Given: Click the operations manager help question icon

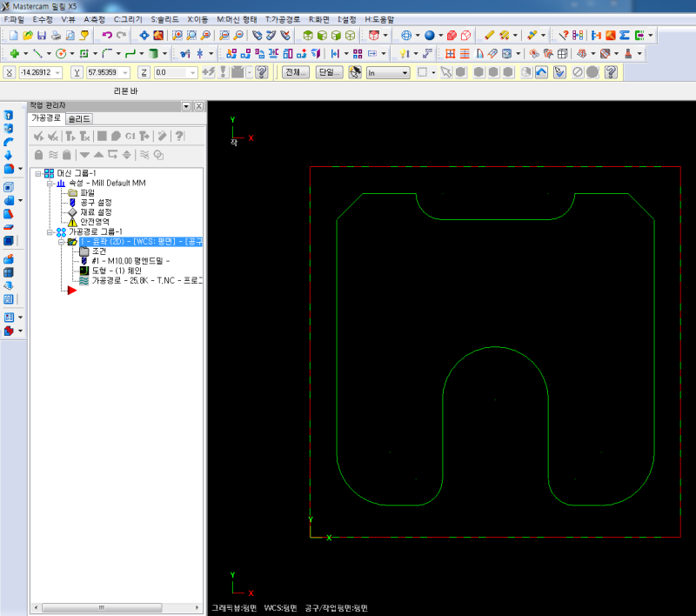Looking at the screenshot, I should coord(178,136).
